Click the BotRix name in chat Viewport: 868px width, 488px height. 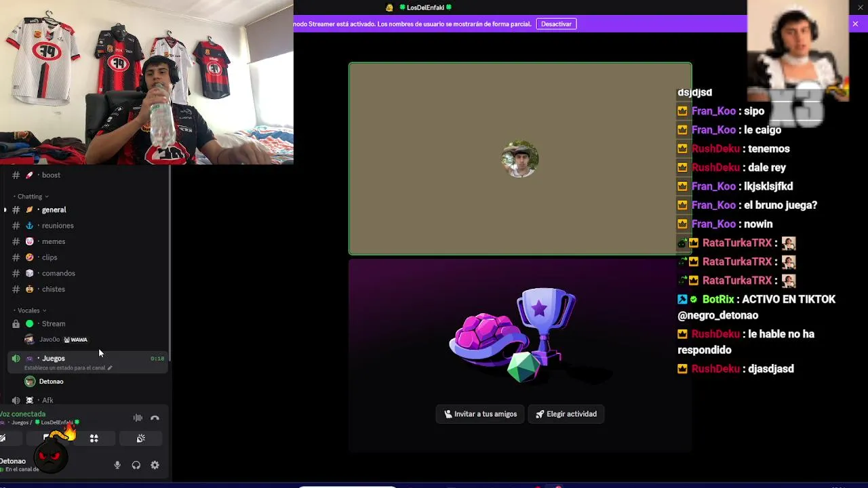click(x=718, y=299)
